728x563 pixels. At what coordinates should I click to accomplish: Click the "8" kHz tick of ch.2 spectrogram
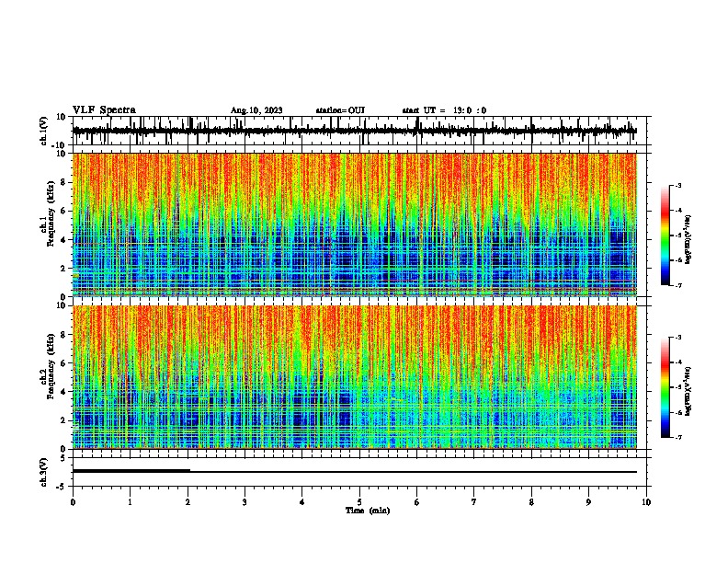(64, 335)
